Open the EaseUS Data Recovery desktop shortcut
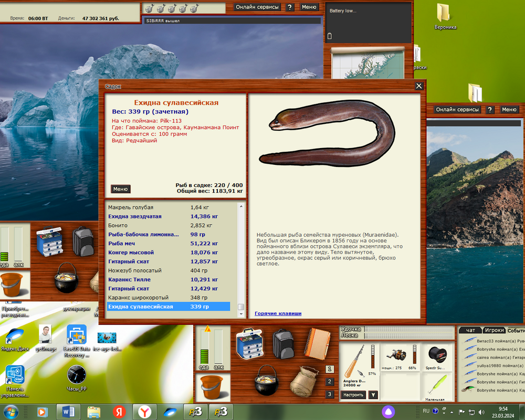The image size is (525, 420). point(77,336)
